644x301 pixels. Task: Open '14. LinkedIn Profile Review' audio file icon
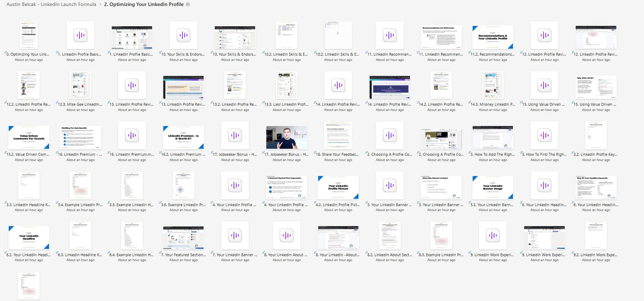pos(338,85)
